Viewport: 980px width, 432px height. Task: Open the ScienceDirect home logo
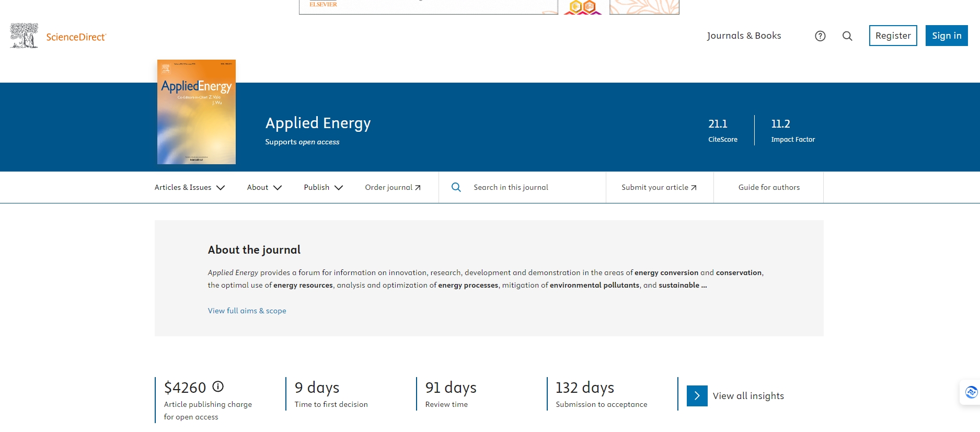pos(76,37)
